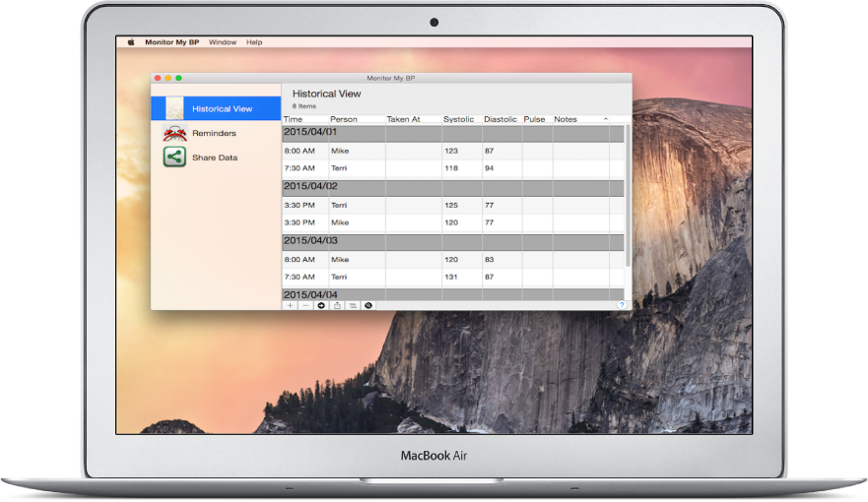868x502 pixels.
Task: Select Terri's 3:30 PM reading with systolic 125
Action: pos(453,205)
